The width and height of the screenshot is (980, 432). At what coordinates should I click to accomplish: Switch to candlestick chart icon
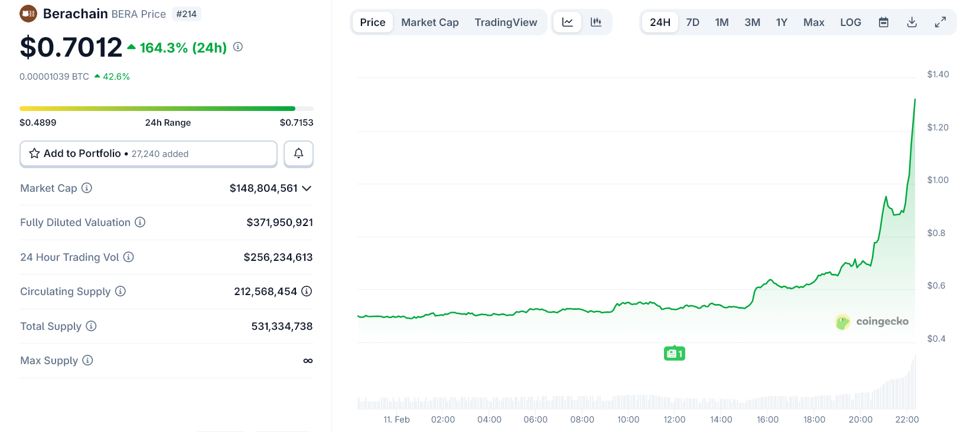coord(596,22)
